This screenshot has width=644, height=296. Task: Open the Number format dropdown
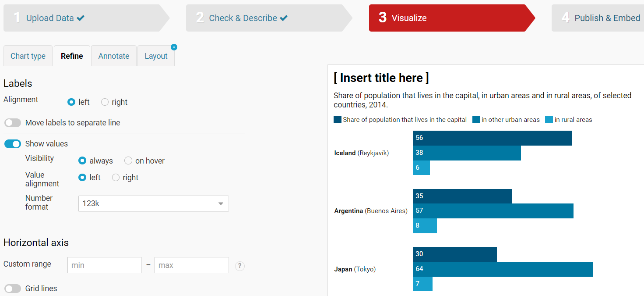pos(153,203)
